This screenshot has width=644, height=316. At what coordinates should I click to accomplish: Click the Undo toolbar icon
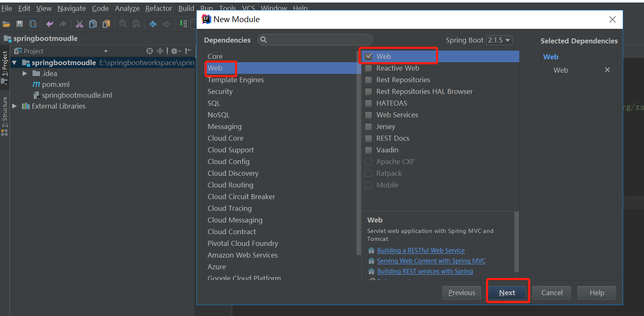(49, 24)
